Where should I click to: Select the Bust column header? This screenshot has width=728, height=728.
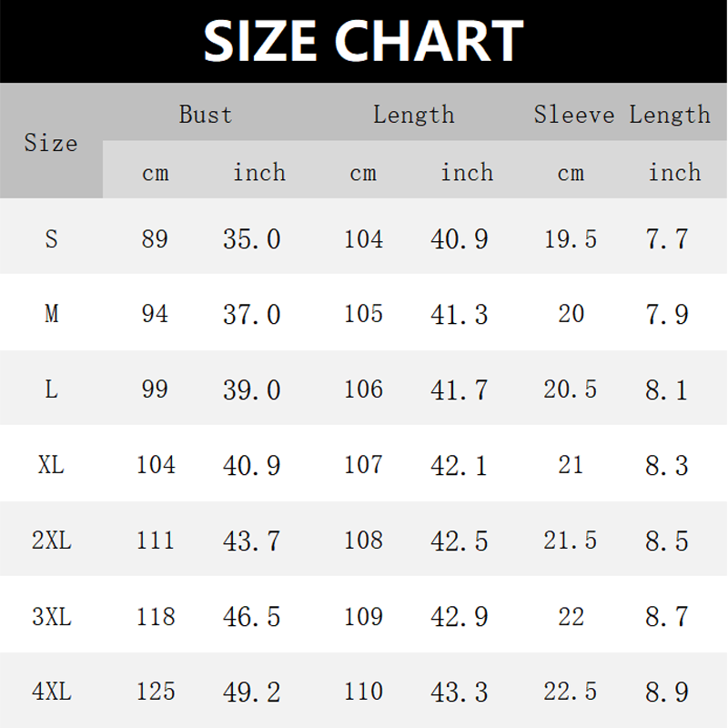[206, 115]
